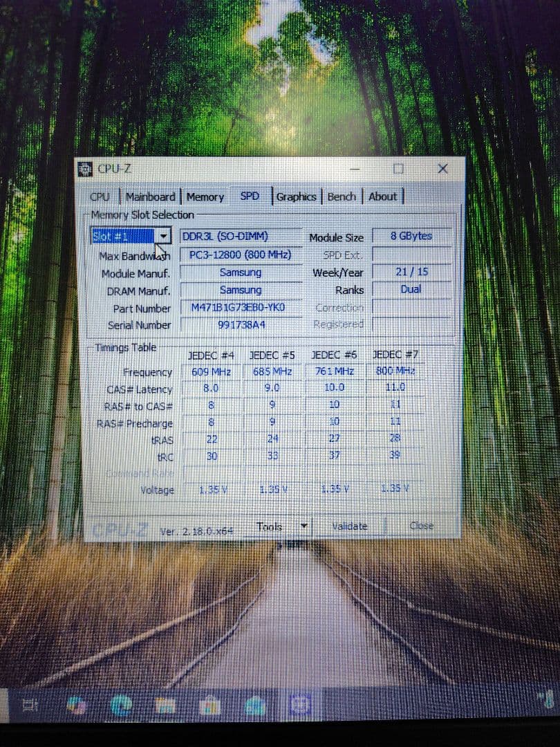560x747 pixels.
Task: Click the DRAM Manuf. Samsung value
Action: point(241,290)
